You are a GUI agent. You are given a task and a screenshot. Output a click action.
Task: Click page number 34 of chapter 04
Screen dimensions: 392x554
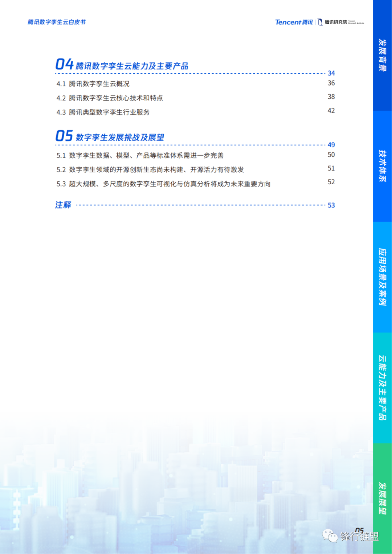click(x=331, y=73)
